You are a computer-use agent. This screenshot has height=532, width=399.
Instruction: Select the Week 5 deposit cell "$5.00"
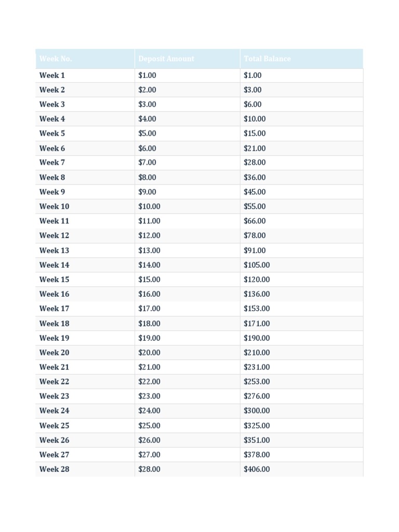coord(147,134)
